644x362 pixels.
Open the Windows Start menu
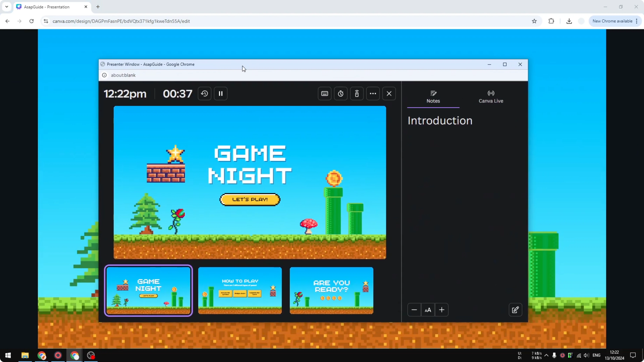tap(8, 355)
